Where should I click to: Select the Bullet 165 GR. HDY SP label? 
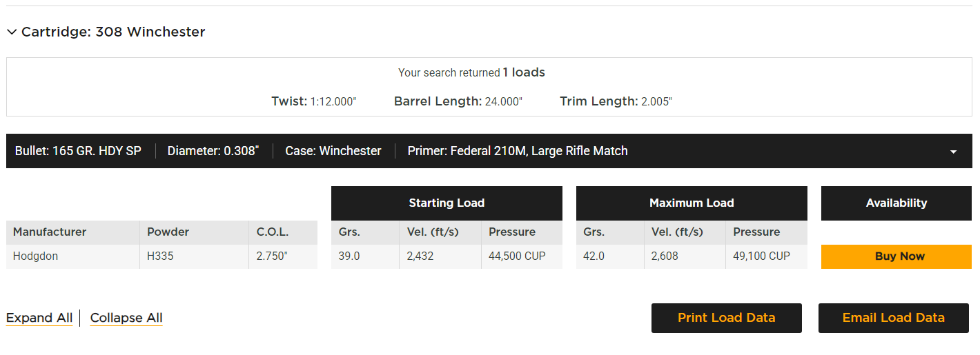(78, 151)
